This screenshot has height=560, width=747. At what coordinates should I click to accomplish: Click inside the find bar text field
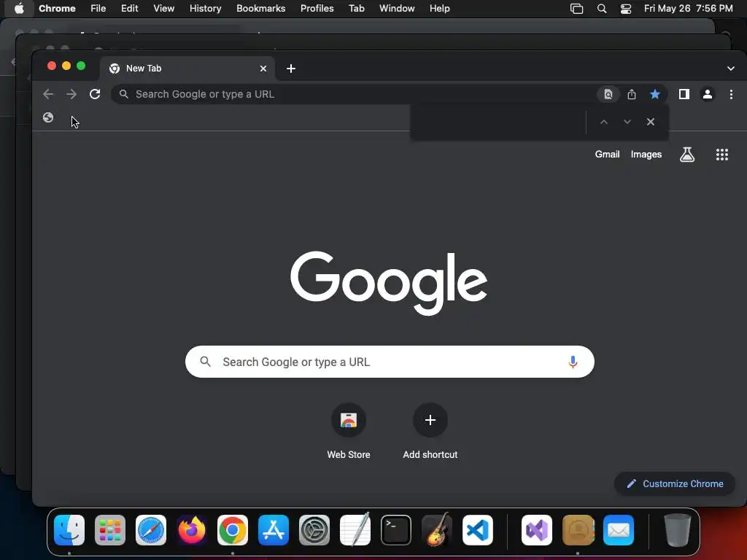pyautogui.click(x=498, y=122)
